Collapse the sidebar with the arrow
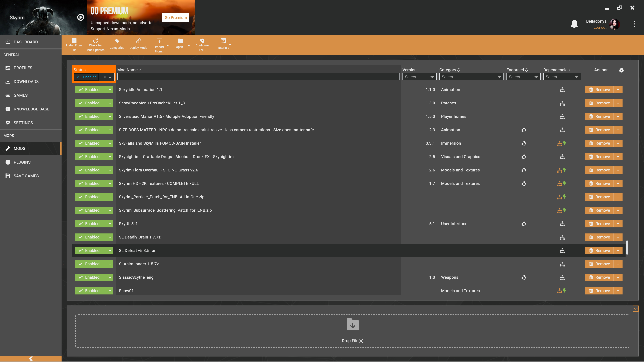Viewport: 644px width, 362px height. point(31,359)
